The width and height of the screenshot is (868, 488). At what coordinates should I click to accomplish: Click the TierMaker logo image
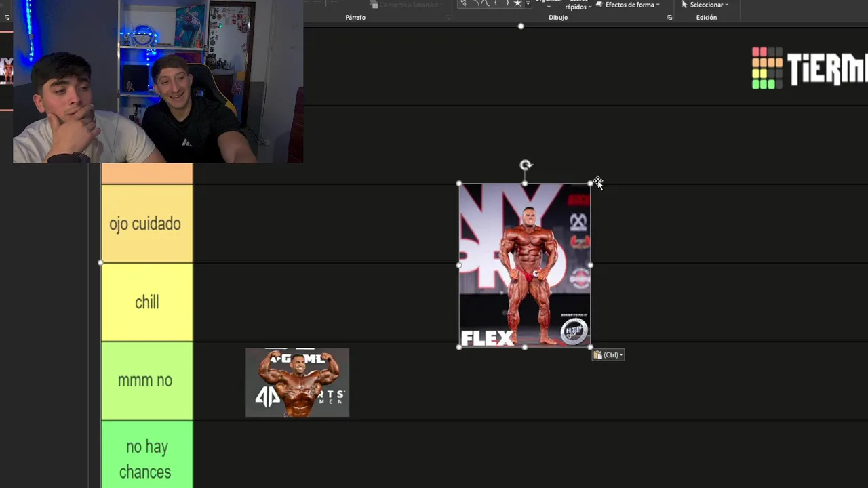click(809, 68)
